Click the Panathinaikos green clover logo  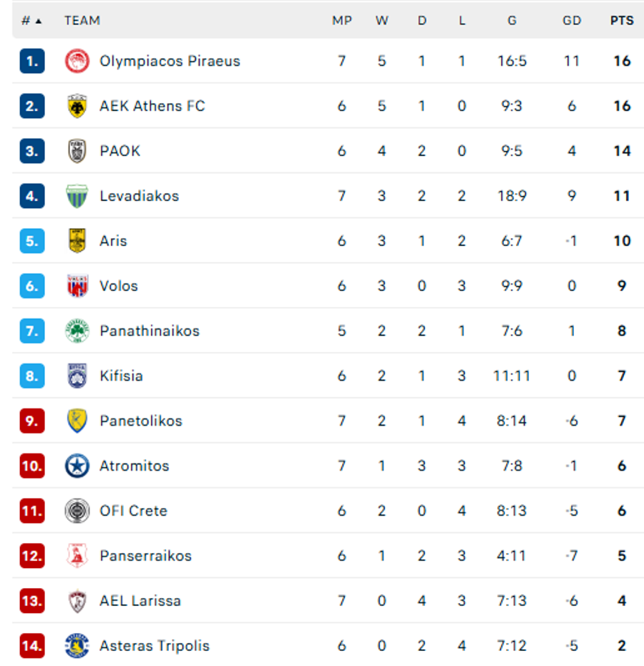coord(77,331)
